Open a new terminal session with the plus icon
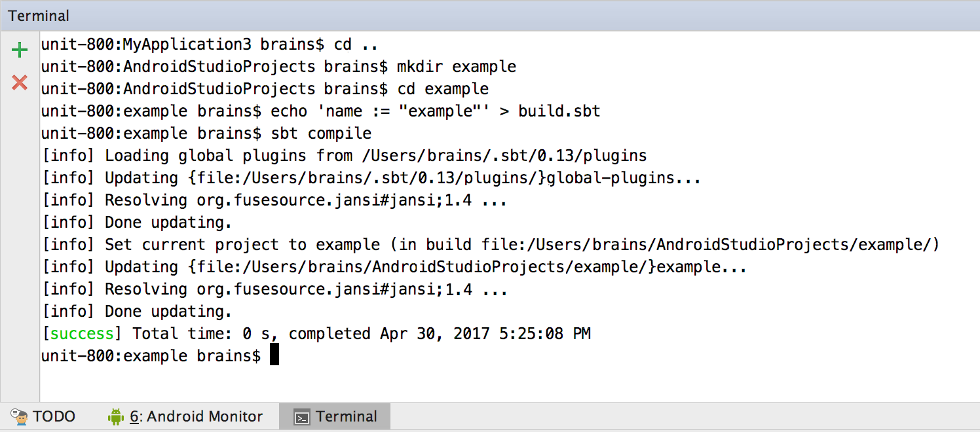The height and width of the screenshot is (432, 980). [19, 49]
